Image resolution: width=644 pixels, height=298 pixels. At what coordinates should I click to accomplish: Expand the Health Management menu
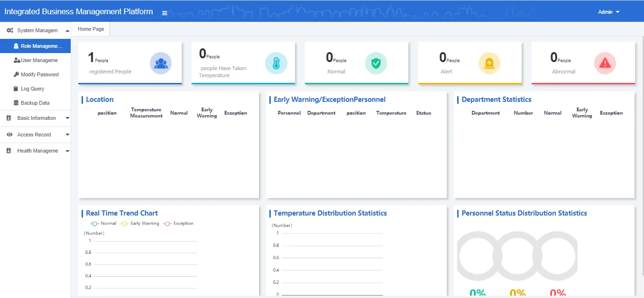(x=37, y=151)
